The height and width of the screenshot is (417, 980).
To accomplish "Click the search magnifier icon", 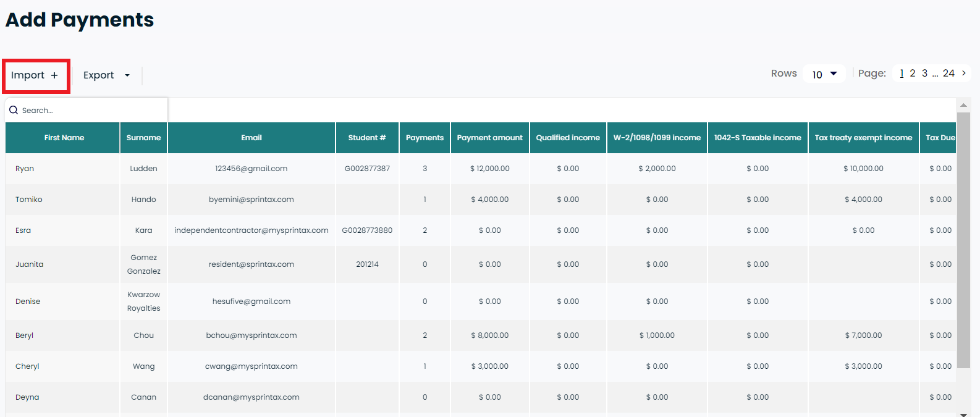I will click(14, 110).
